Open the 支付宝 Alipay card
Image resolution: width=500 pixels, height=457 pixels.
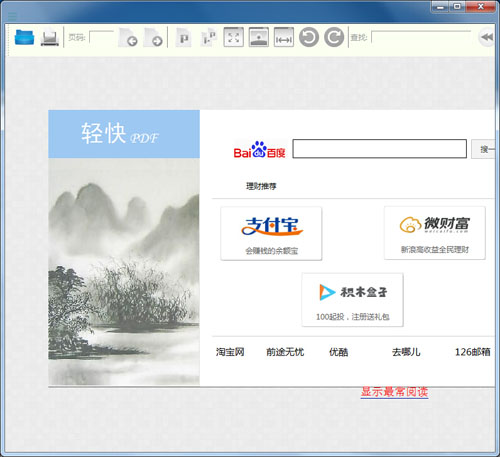271,233
